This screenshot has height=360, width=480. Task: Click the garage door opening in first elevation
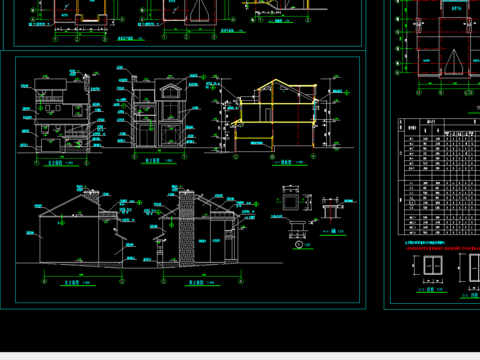51,145
